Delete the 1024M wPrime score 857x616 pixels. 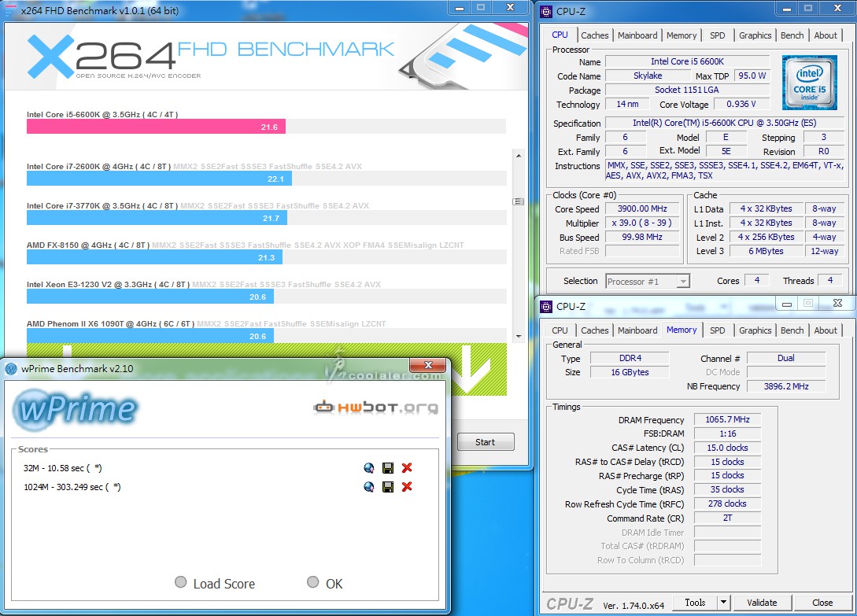tap(407, 486)
